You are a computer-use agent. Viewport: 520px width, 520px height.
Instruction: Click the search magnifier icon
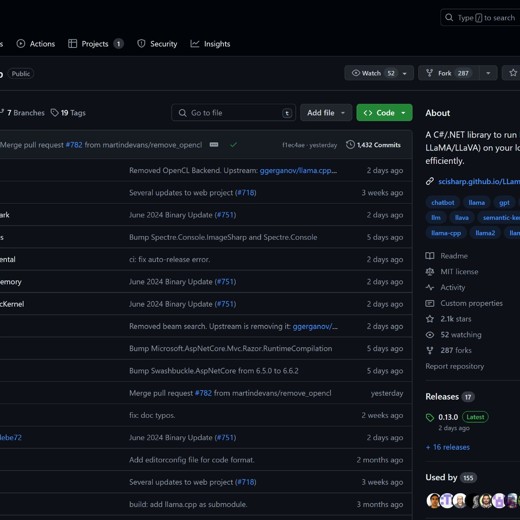point(449,18)
